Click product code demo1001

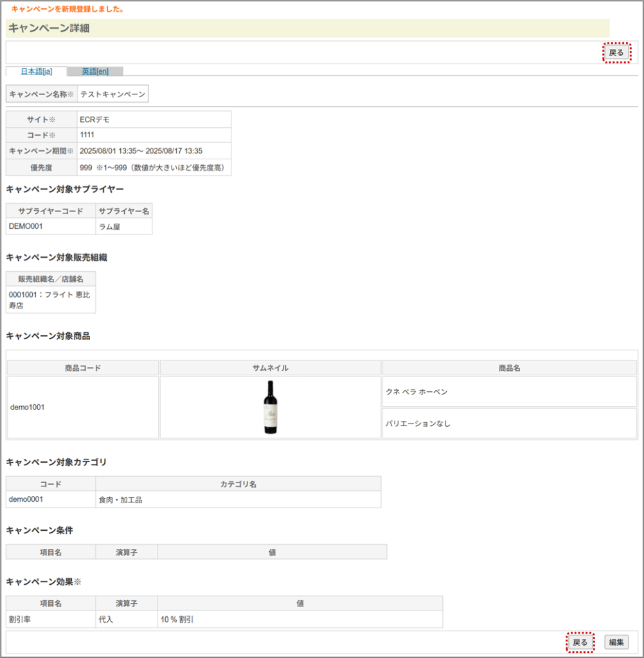(x=28, y=407)
